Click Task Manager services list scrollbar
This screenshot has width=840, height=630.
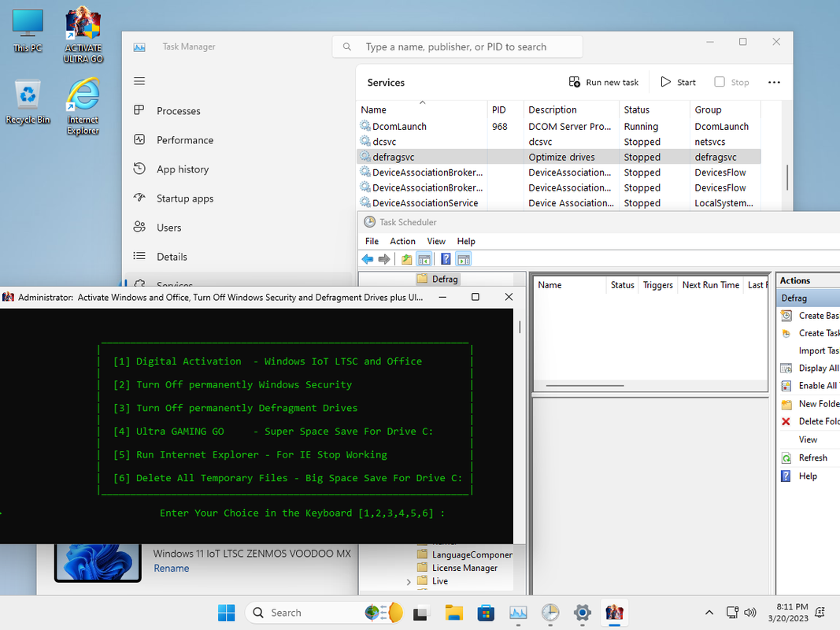[x=787, y=177]
